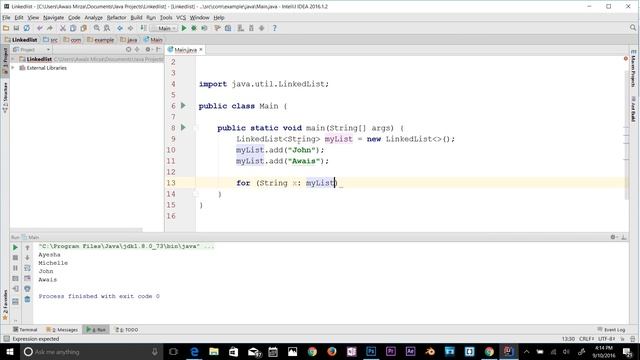Click the com breadcrumb
Viewport: 640px width, 360px height.
point(72,40)
